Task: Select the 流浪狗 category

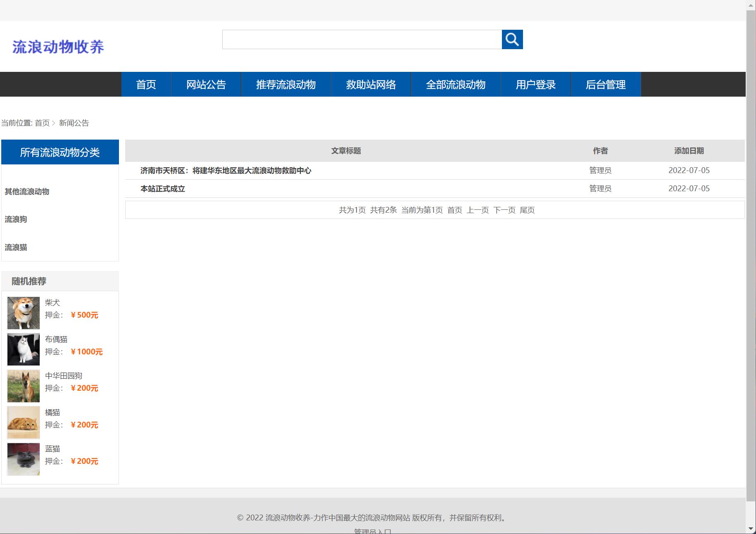Action: coord(15,219)
